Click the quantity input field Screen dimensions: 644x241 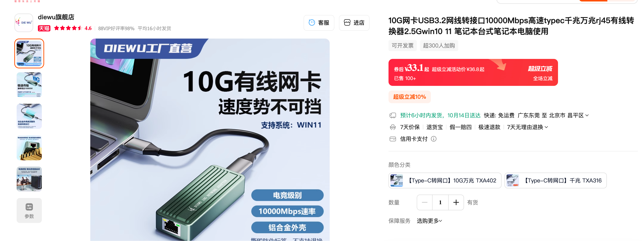pos(440,202)
